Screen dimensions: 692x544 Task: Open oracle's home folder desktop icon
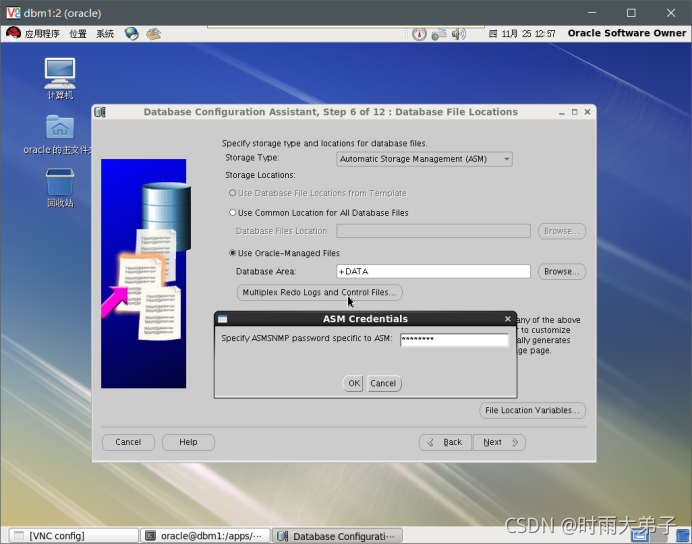click(60, 135)
